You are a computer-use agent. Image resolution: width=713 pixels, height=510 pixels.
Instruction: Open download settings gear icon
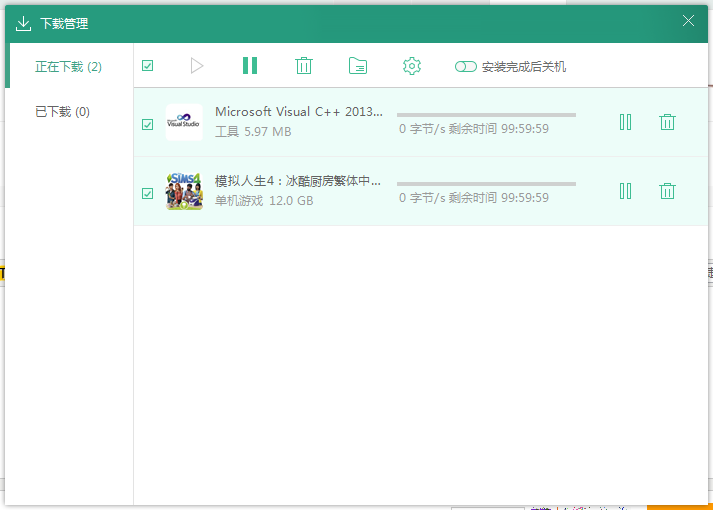click(x=412, y=66)
